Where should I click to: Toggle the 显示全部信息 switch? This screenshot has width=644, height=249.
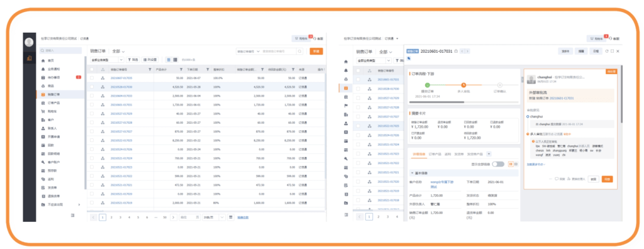(498, 164)
